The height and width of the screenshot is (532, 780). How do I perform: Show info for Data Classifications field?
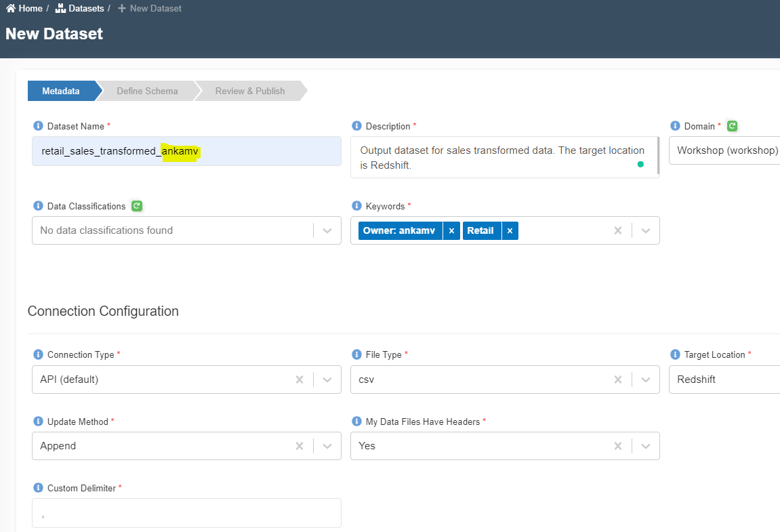(x=38, y=206)
